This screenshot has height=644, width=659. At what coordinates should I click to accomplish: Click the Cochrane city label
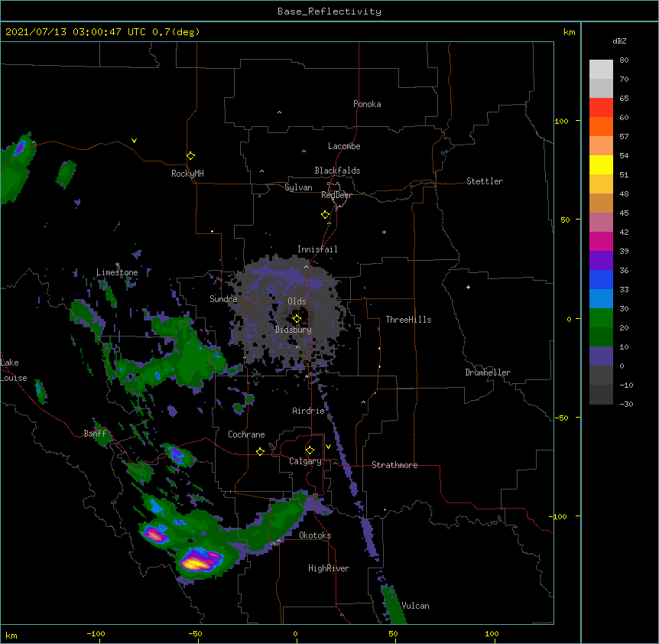tap(246, 434)
